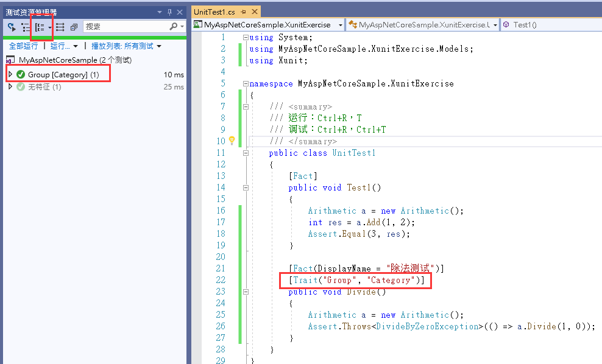Collapse the namespace block
This screenshot has height=364, width=602.
tap(246, 83)
